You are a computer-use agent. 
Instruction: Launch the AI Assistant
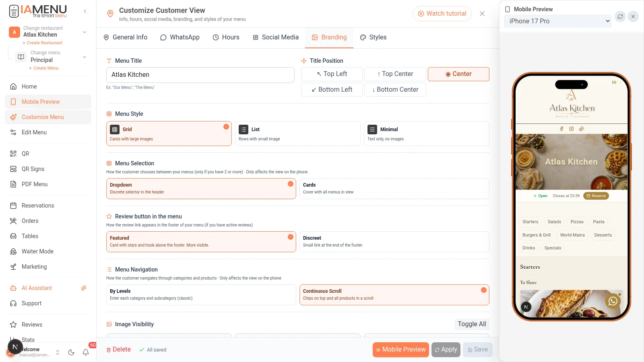[x=48, y=288]
